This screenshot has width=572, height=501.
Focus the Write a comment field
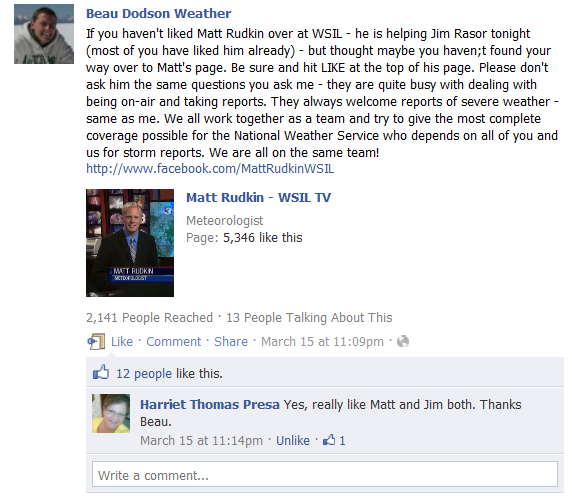325,474
